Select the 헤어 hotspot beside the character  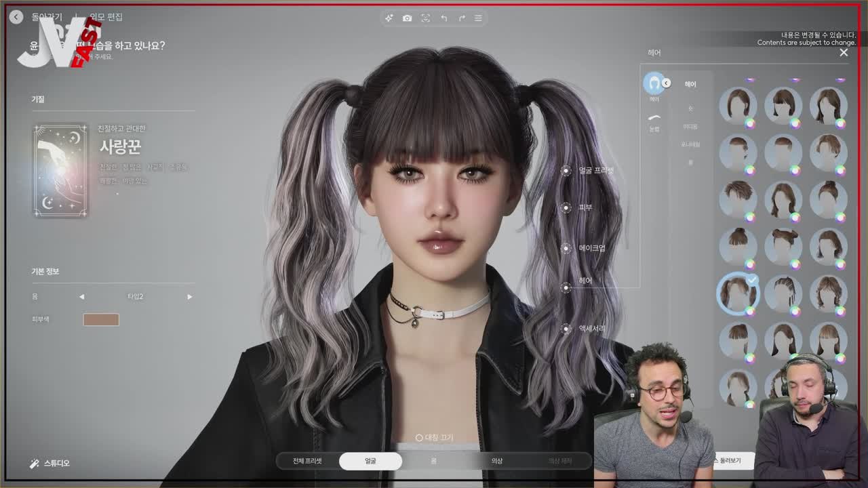tap(566, 287)
